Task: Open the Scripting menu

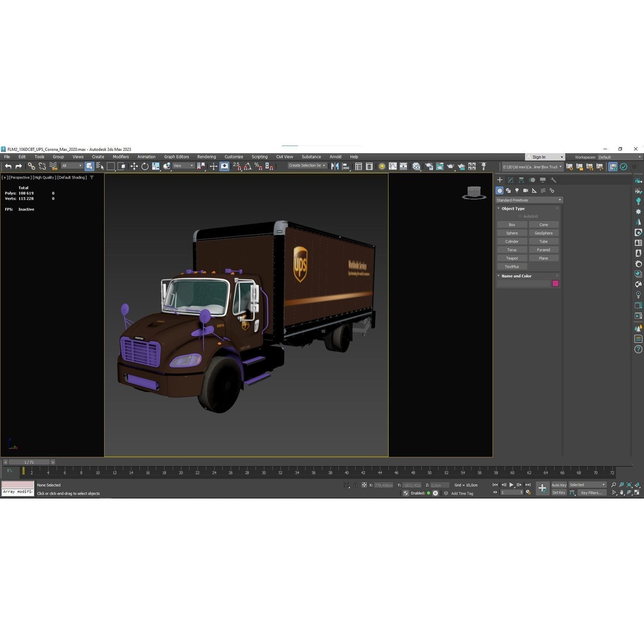Action: (x=259, y=157)
